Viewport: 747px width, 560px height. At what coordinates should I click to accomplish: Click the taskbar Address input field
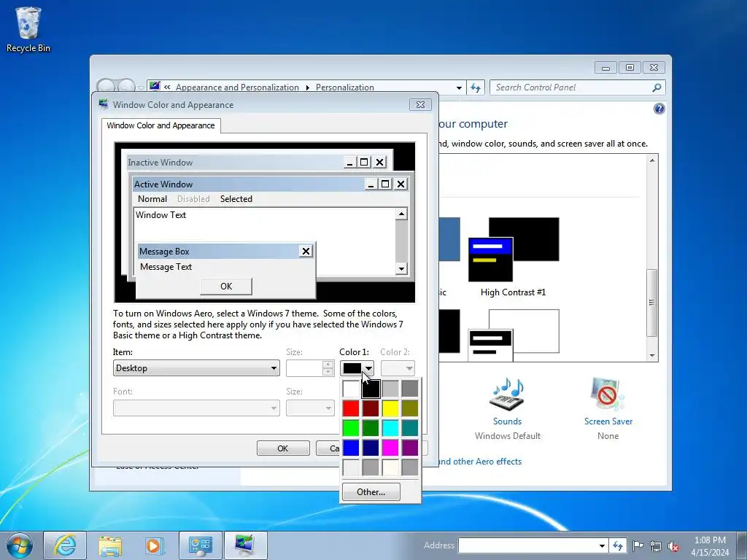tap(528, 545)
